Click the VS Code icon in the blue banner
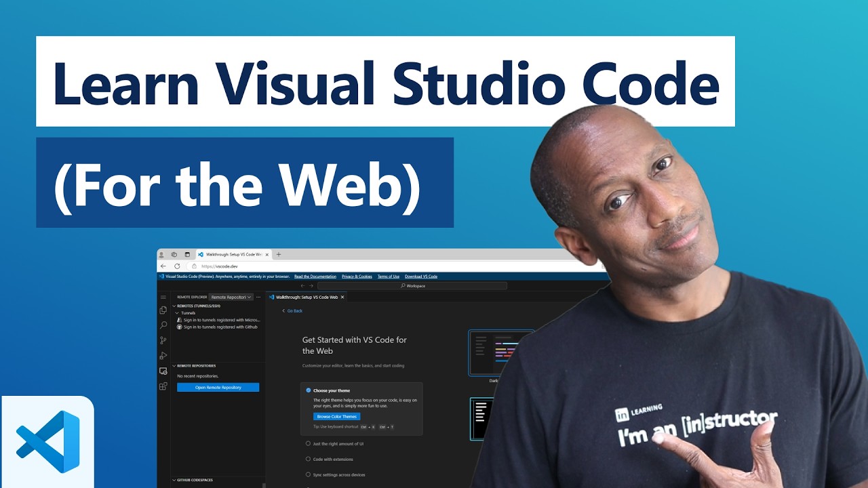 (161, 277)
